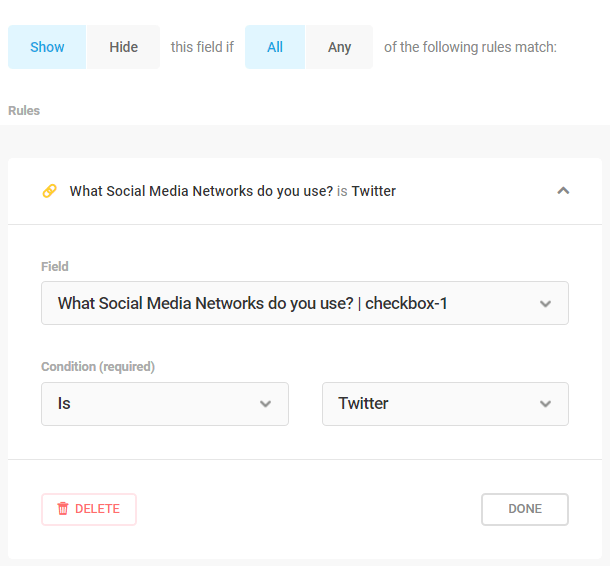Click the chevron in the Is dropdown
Screen dimensions: 610x566
266,404
